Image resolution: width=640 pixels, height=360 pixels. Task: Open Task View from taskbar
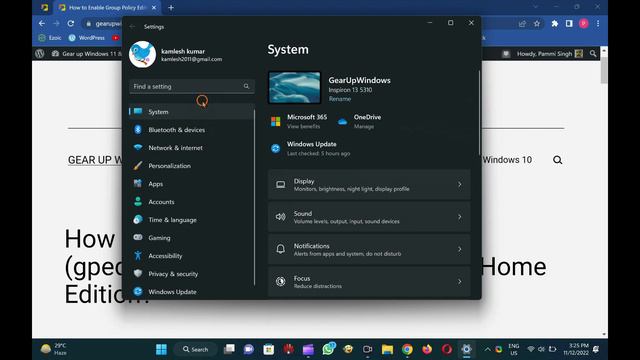[x=229, y=349]
